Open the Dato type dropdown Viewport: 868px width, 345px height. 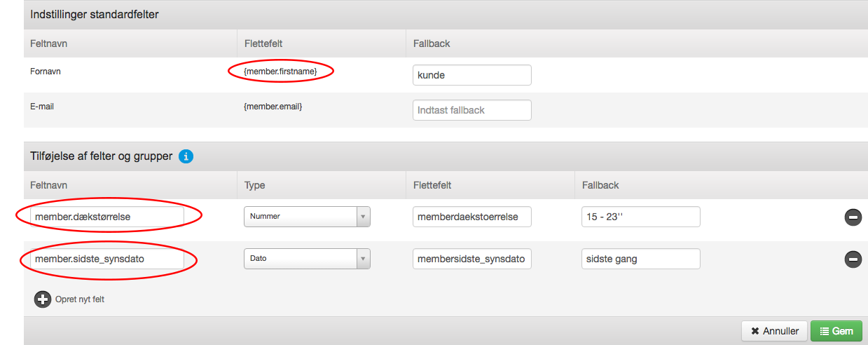tap(307, 259)
